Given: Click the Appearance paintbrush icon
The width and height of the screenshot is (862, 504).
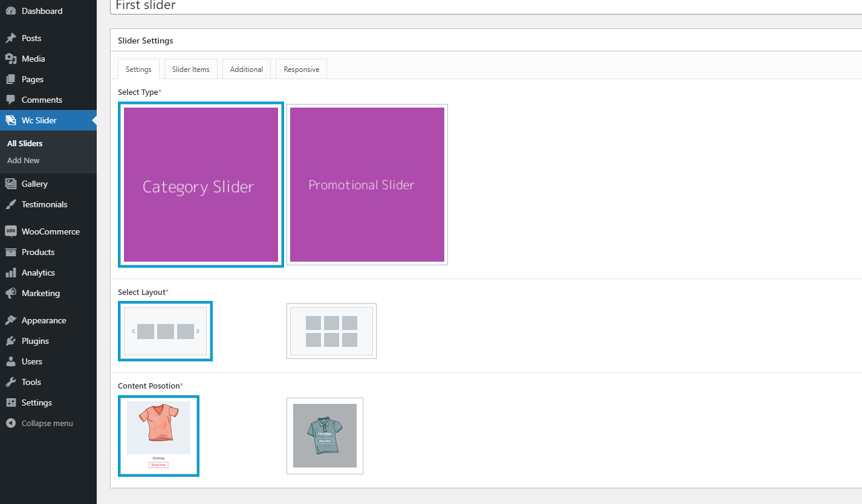Looking at the screenshot, I should click(11, 320).
